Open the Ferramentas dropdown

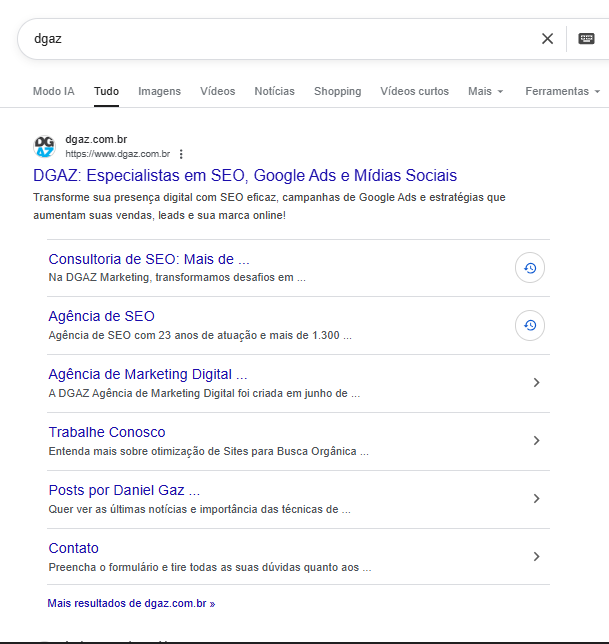(563, 91)
